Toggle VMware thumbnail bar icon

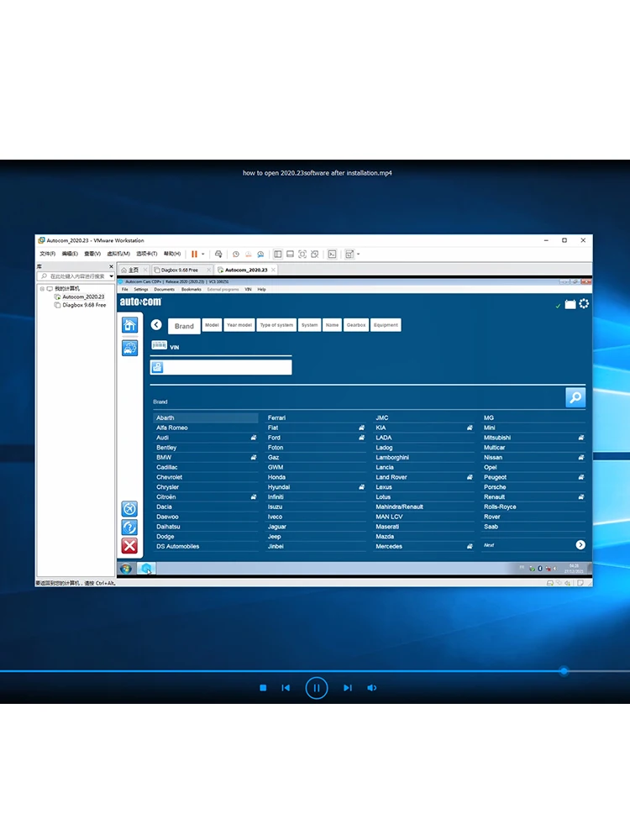point(290,254)
